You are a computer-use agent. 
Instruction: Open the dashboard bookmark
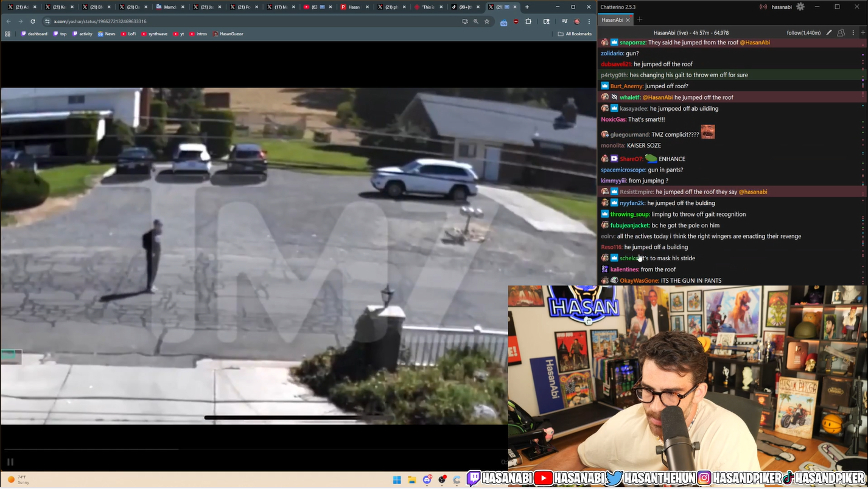tap(34, 34)
